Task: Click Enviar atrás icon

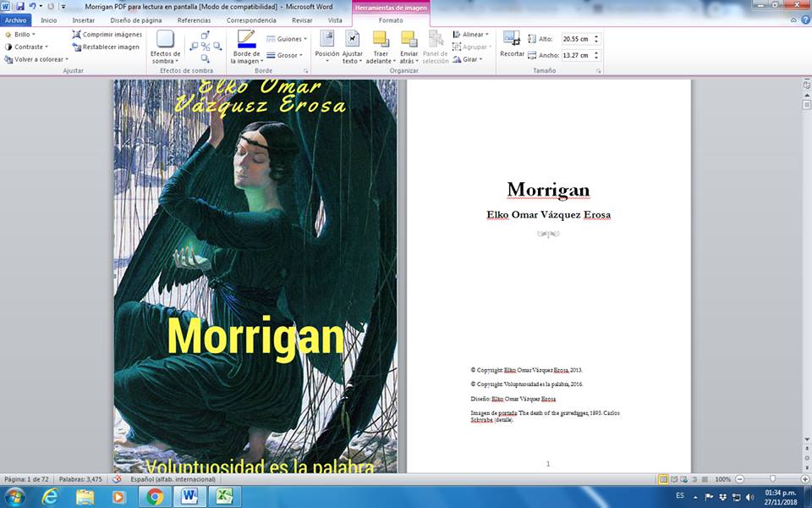Action: pyautogui.click(x=409, y=39)
